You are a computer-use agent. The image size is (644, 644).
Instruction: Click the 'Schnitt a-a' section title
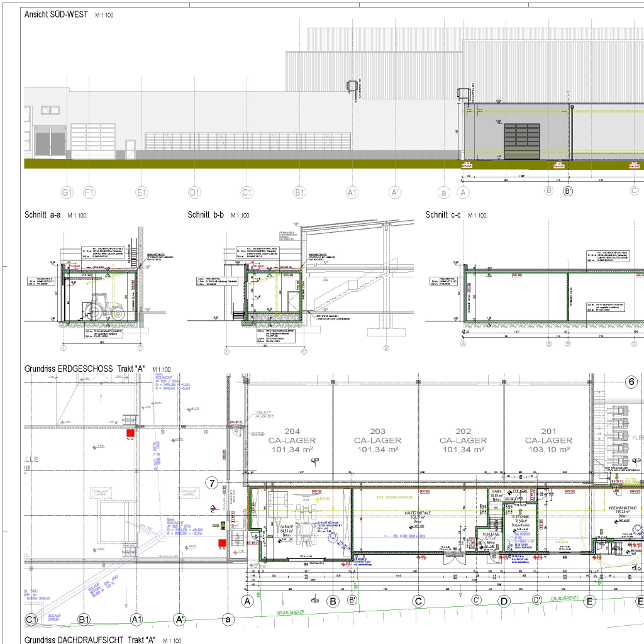[42, 215]
